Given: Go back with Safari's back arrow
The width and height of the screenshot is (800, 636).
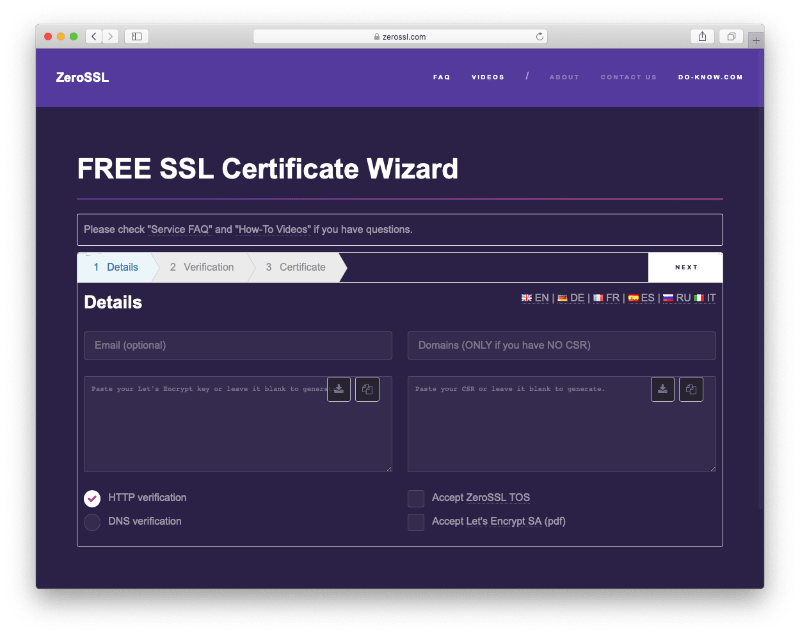Looking at the screenshot, I should coord(93,36).
